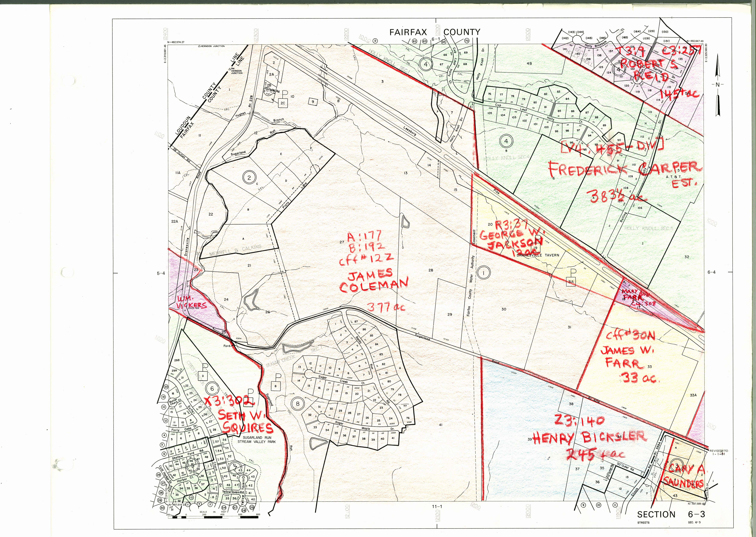This screenshot has height=537, width=756.
Task: Click the 'REVISED TO 1-1-81' note
Action: pos(719,452)
